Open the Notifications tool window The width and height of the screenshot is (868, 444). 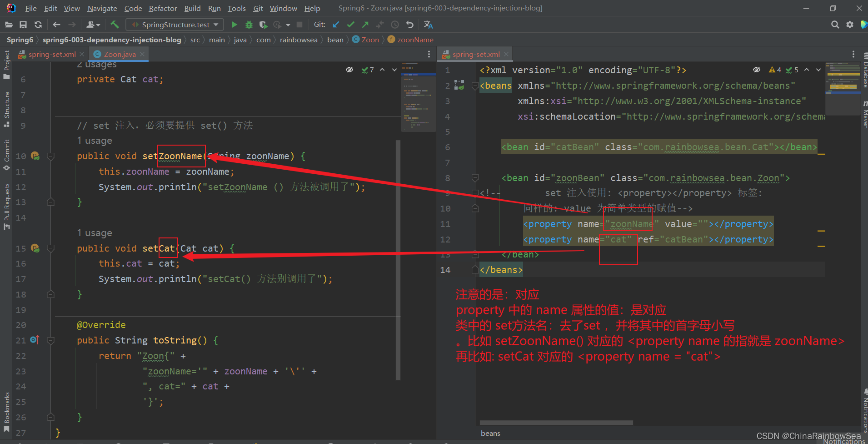point(864,409)
